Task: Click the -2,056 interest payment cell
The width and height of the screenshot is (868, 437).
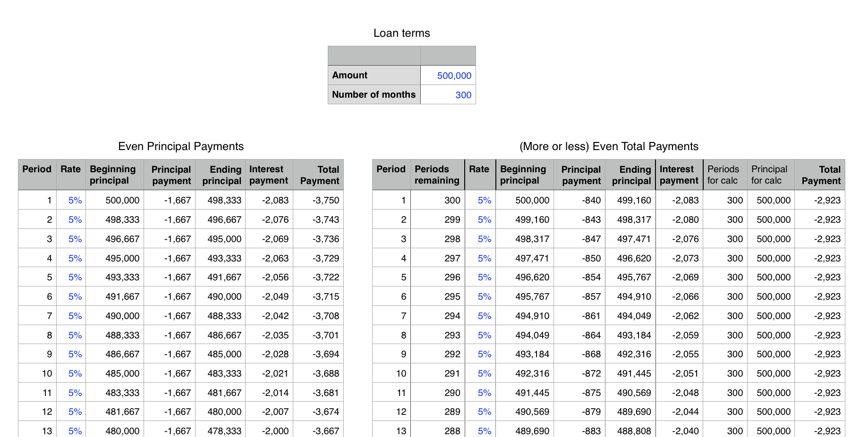Action: click(269, 277)
